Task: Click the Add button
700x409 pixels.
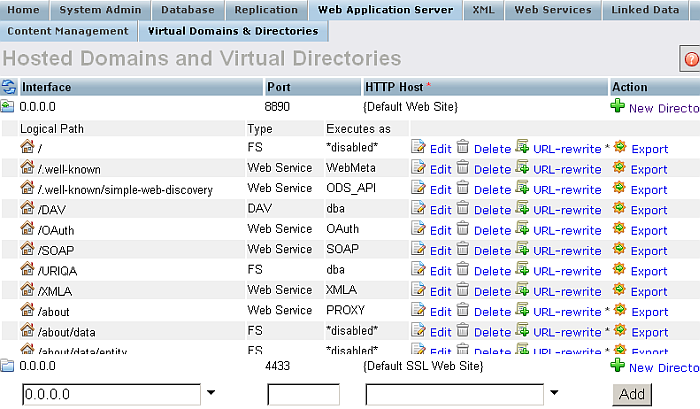Action: point(632,394)
